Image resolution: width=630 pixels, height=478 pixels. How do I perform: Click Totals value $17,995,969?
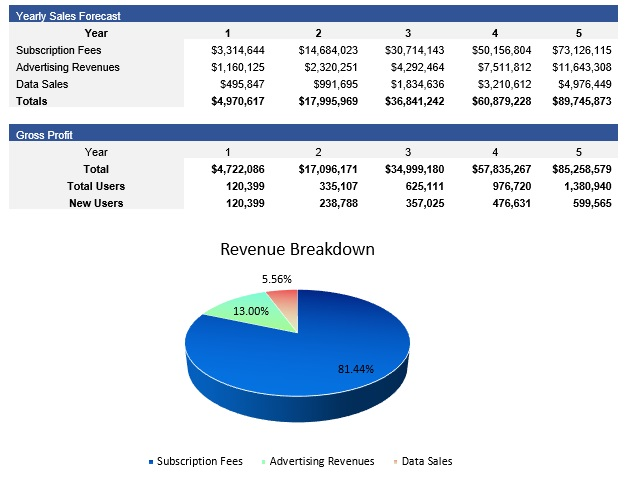[328, 101]
